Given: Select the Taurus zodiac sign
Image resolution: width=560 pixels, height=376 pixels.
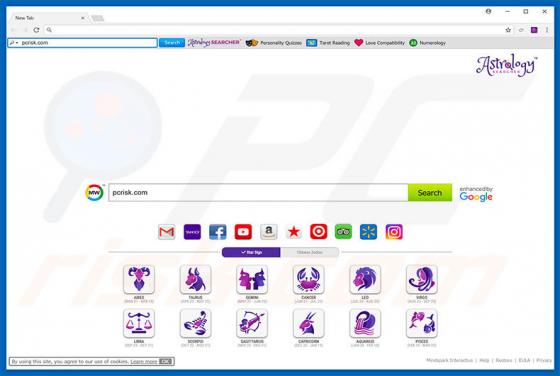Looking at the screenshot, I should 195,280.
